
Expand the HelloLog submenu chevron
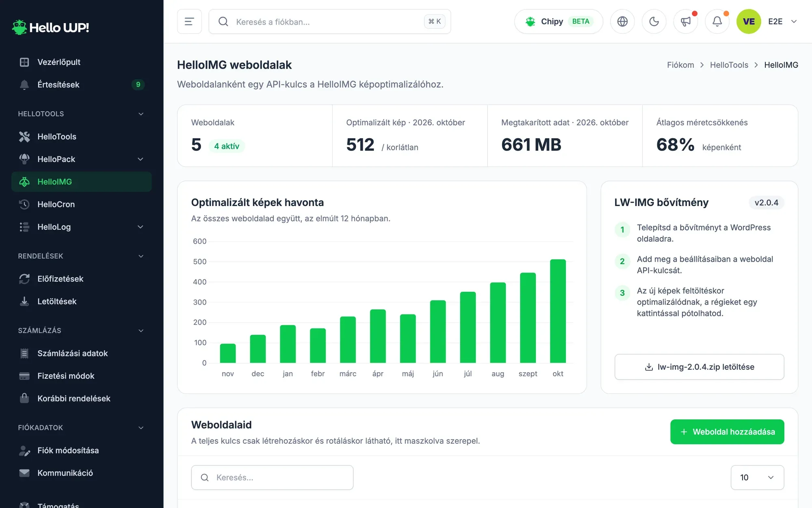[140, 227]
